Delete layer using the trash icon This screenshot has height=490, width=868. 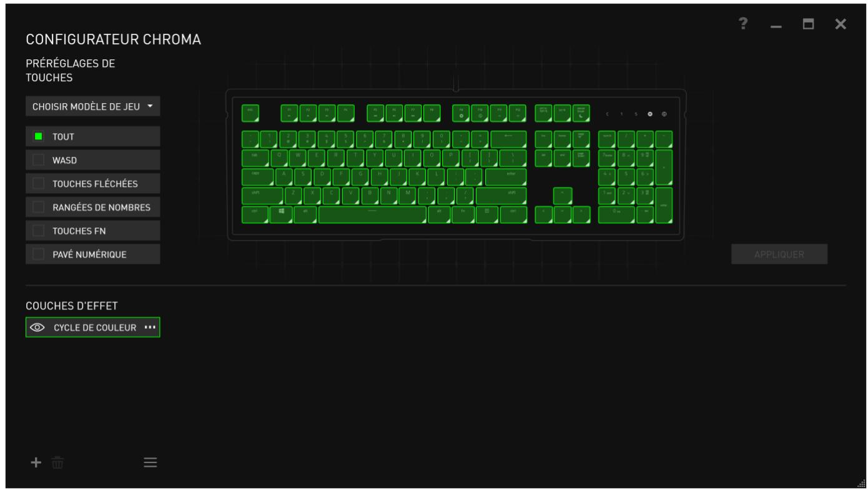pyautogui.click(x=57, y=462)
